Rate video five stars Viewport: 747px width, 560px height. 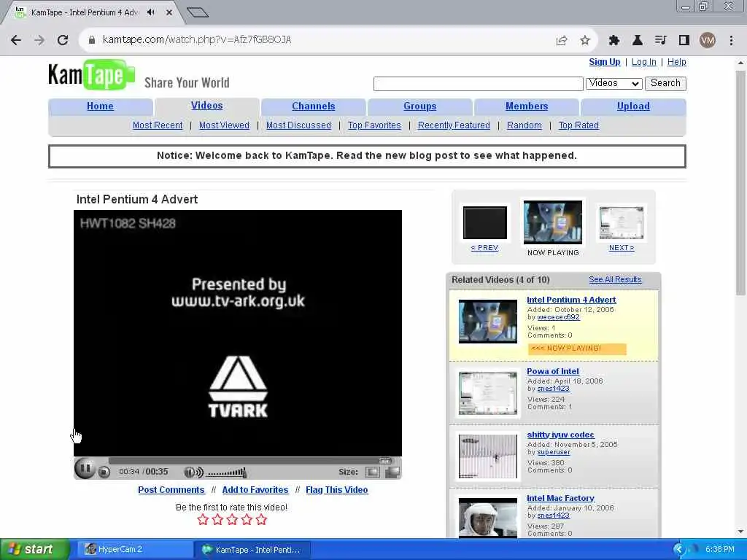[x=261, y=519]
